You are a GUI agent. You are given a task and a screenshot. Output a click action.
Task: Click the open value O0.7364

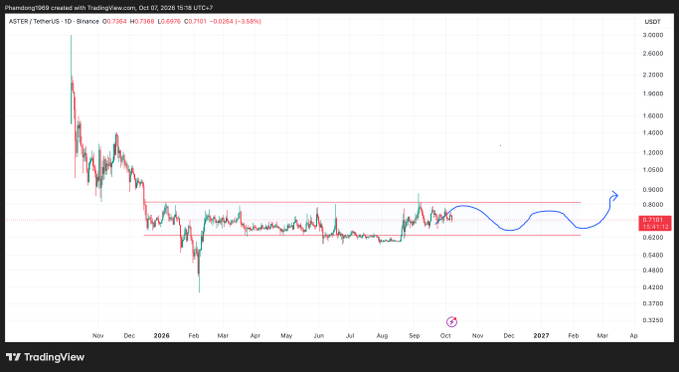pyautogui.click(x=114, y=21)
